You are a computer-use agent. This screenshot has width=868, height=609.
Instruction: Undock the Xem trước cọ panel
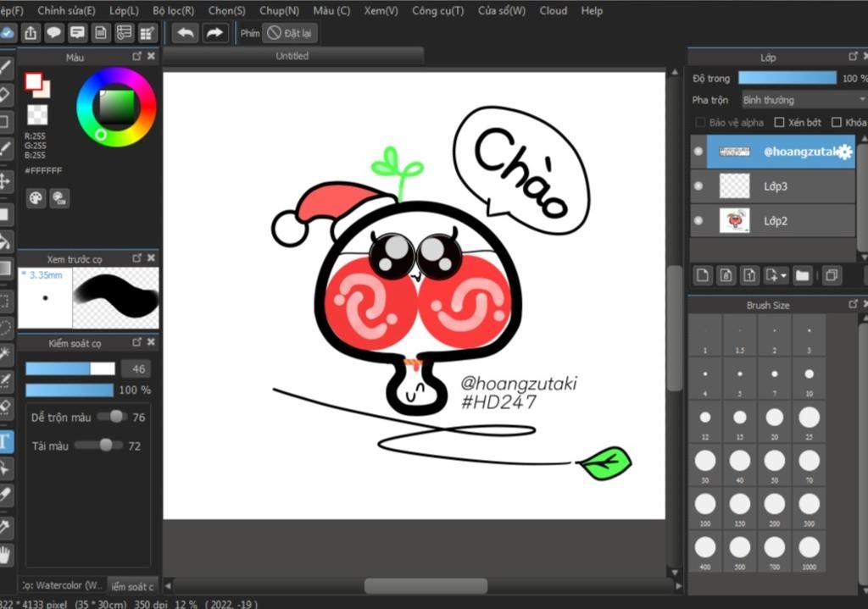click(136, 258)
